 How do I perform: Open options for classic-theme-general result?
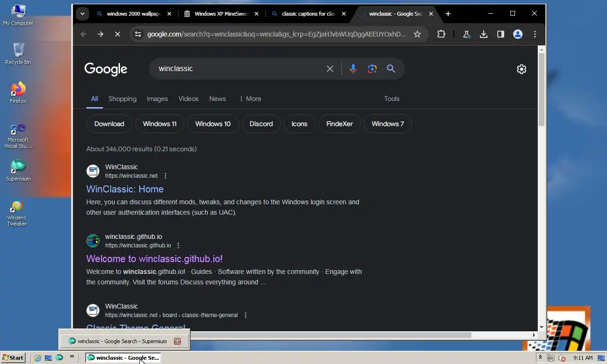(246, 315)
